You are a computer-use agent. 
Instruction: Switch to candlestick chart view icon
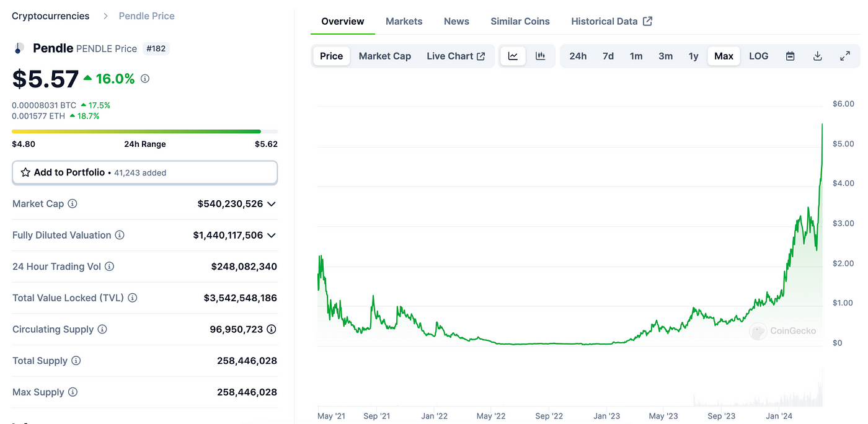point(540,56)
